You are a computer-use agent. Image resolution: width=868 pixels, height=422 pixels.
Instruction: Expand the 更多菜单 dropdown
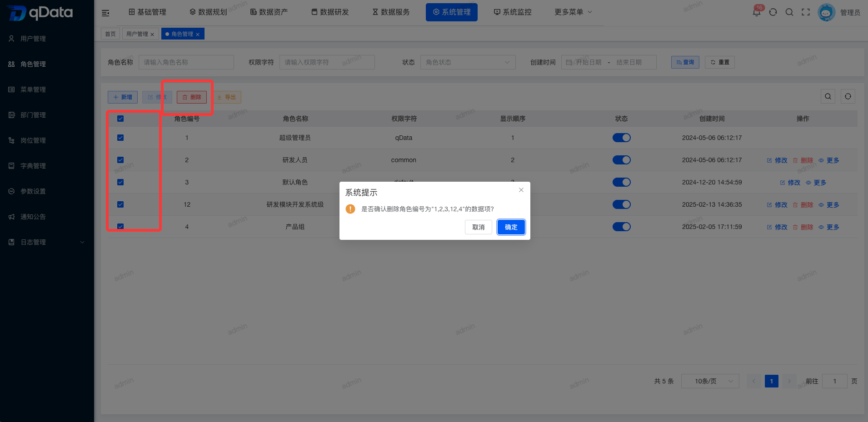click(x=573, y=12)
